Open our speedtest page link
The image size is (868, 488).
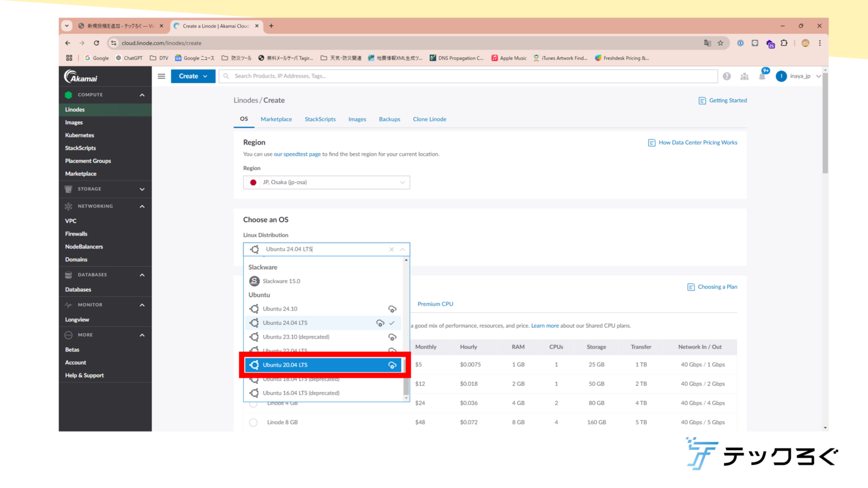click(297, 154)
